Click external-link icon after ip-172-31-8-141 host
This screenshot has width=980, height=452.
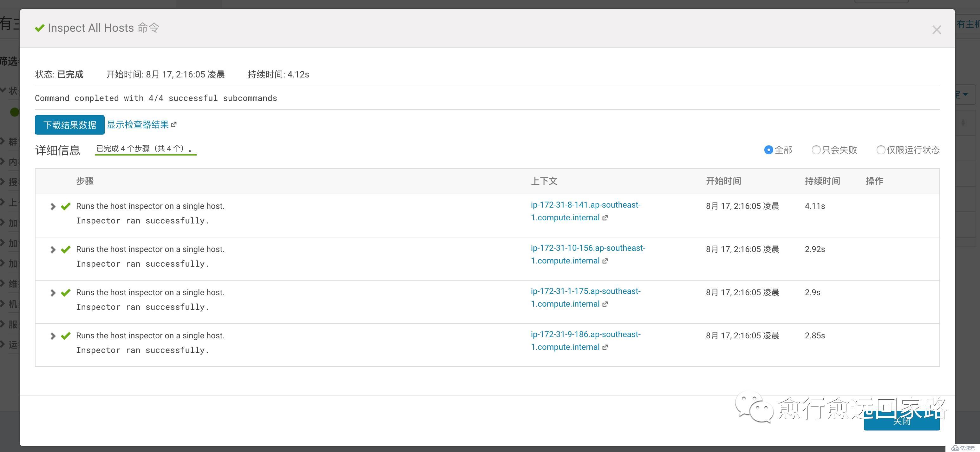point(605,218)
